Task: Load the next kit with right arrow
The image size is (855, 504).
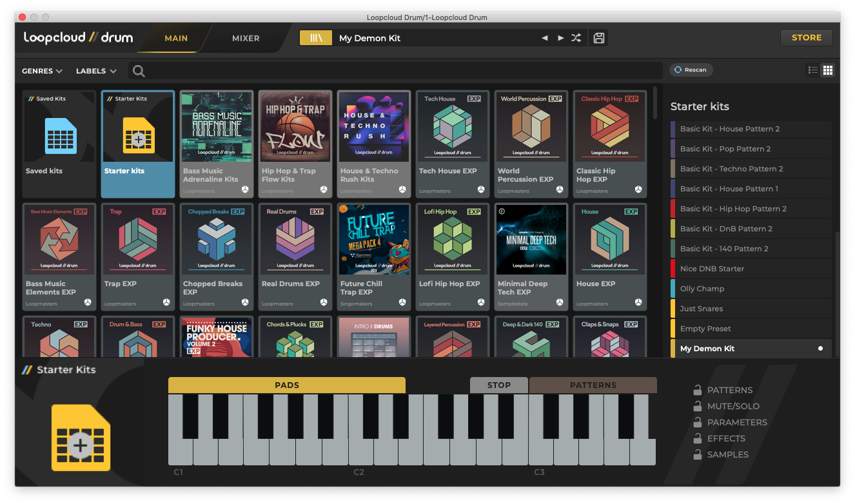Action: pos(560,38)
